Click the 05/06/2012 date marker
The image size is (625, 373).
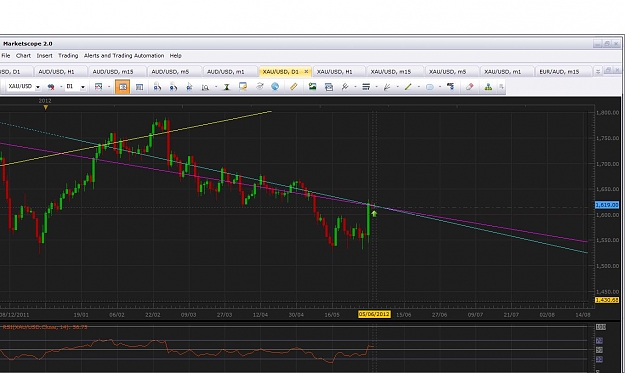(374, 314)
